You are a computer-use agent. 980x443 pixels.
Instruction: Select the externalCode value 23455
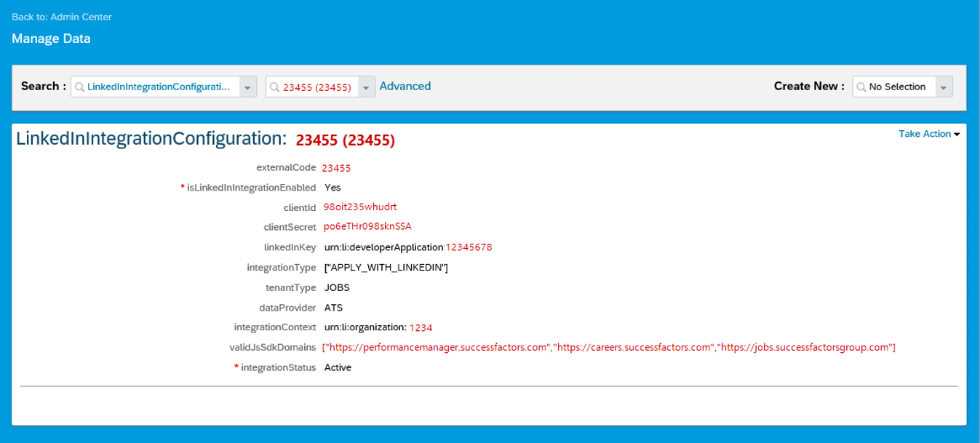pos(336,168)
